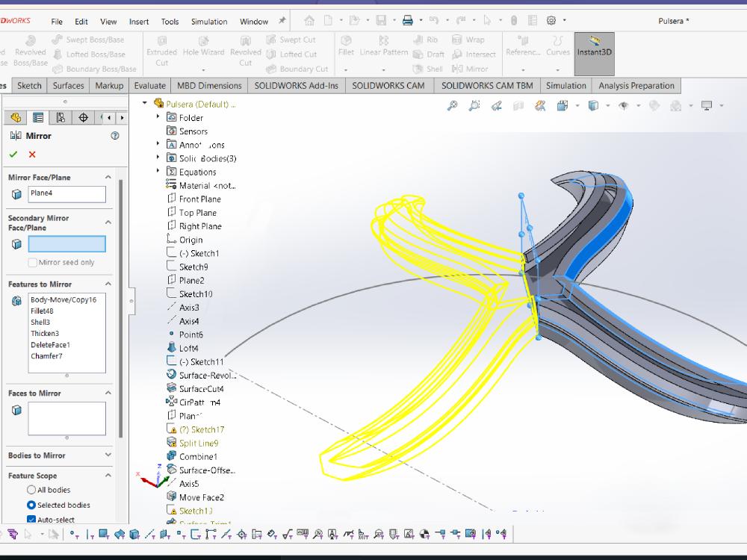
Task: Toggle the Filter Faces selection filter
Action: (104, 535)
